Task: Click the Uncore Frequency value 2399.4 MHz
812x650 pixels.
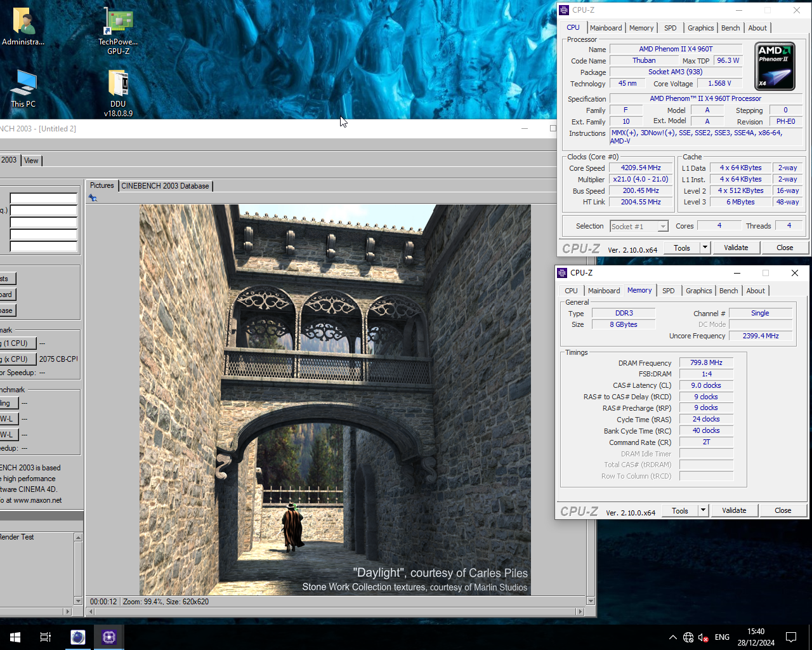Action: [761, 336]
